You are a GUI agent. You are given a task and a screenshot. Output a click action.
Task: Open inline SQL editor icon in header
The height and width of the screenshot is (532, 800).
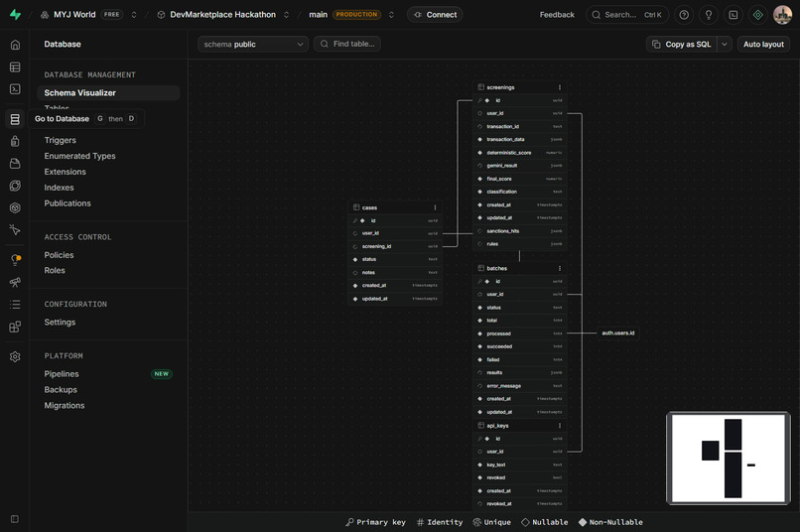tap(733, 15)
